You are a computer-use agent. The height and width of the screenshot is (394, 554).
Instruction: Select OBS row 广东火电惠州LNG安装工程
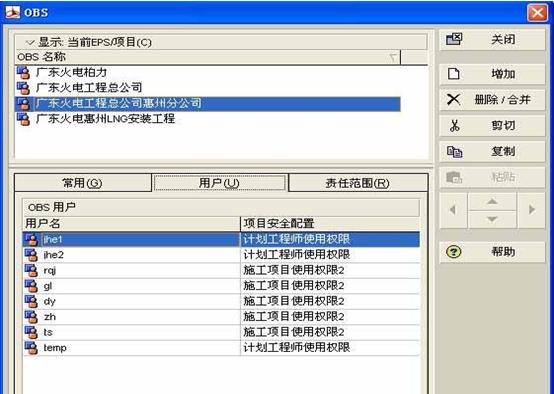point(208,119)
